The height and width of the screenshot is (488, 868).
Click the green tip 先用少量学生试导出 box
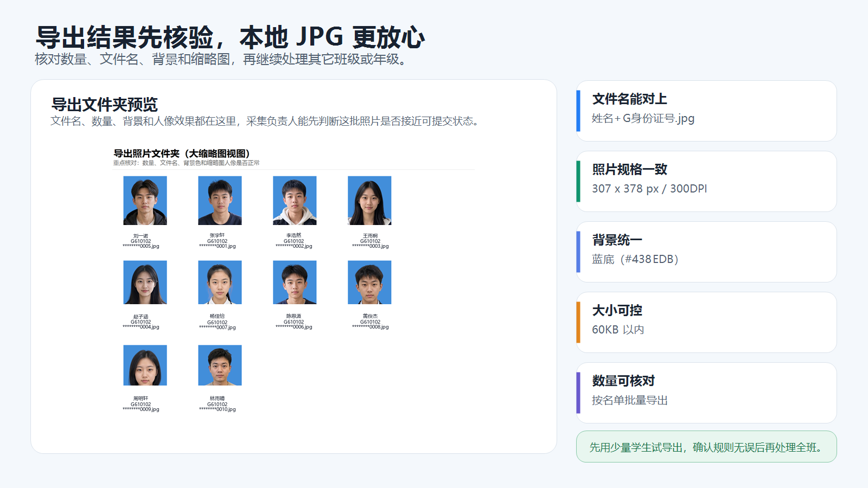click(x=706, y=447)
